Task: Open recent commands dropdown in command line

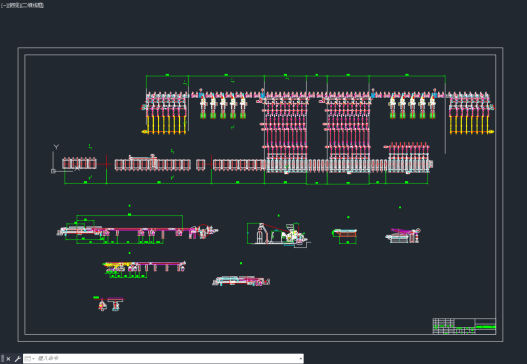Action: [x=30, y=359]
